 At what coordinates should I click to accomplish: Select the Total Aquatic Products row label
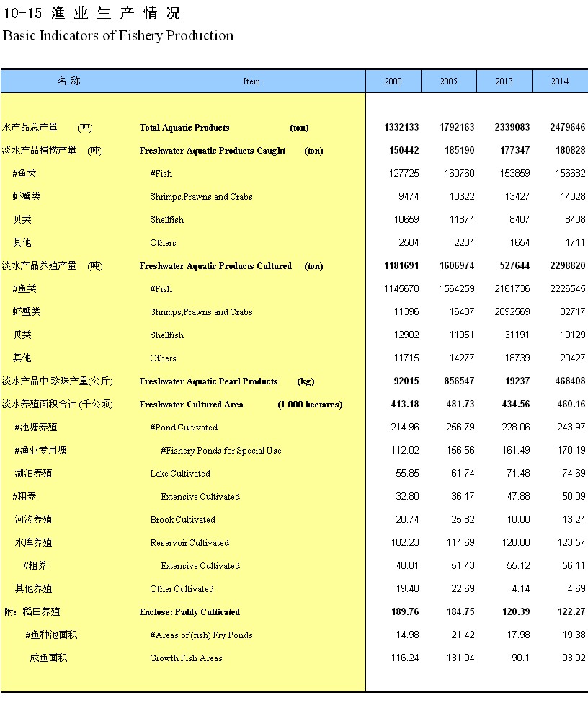pyautogui.click(x=184, y=128)
